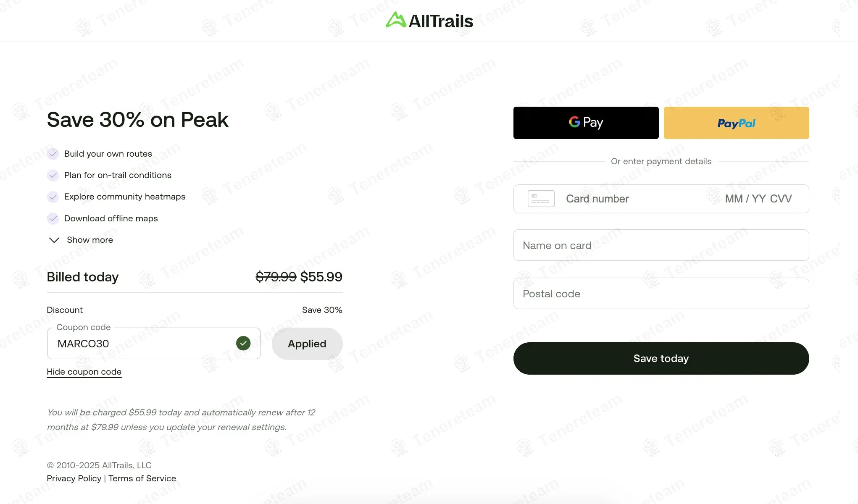Open the Privacy Policy link
Viewport: 858px width, 504px height.
coord(74,478)
